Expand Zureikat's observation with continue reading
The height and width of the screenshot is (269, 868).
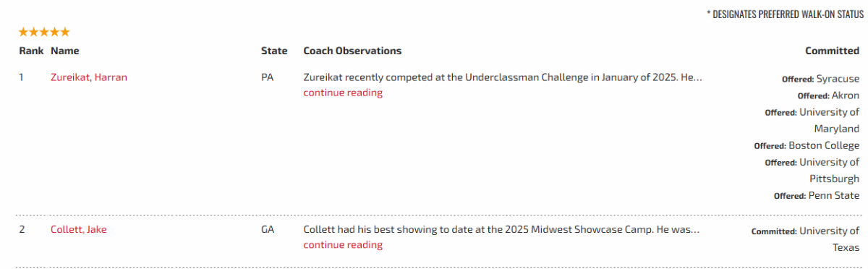click(x=343, y=93)
